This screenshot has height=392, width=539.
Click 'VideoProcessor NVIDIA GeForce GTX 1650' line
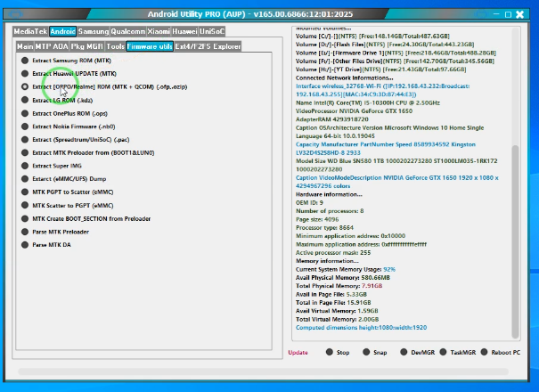click(x=354, y=111)
